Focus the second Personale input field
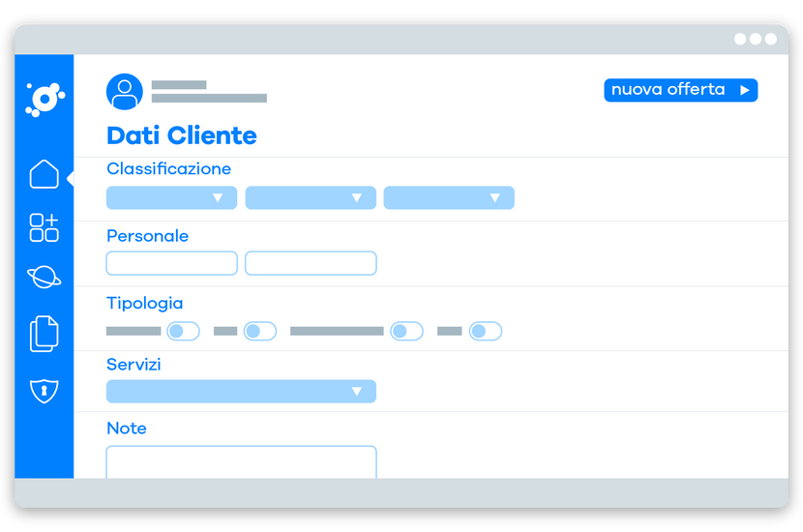803x532 pixels. tap(311, 263)
